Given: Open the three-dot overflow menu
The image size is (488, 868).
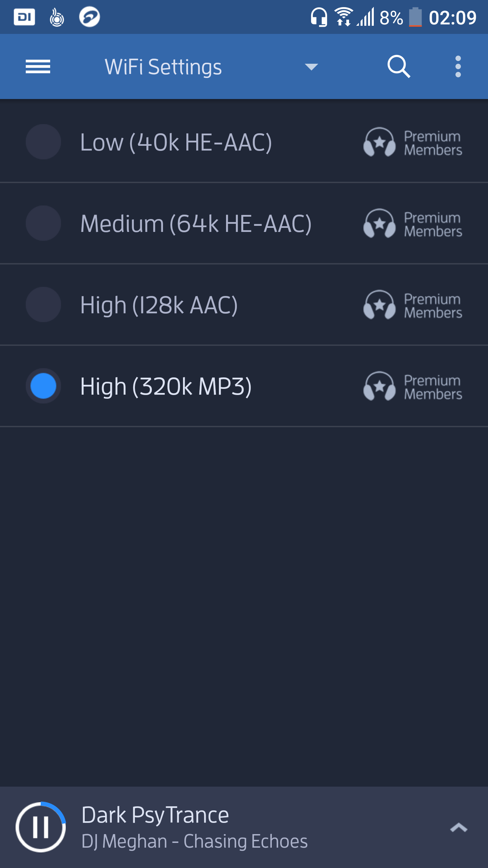Looking at the screenshot, I should click(x=458, y=66).
